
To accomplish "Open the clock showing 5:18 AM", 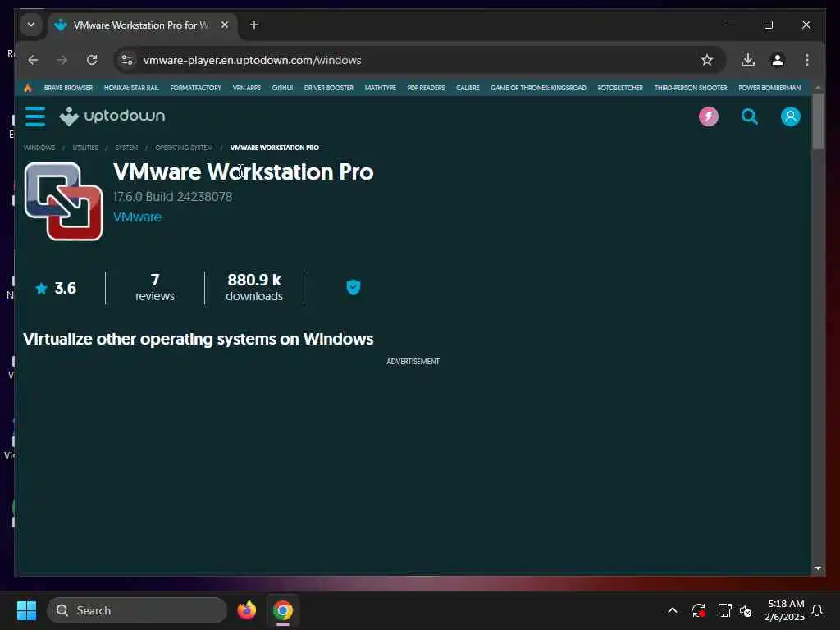I will (x=785, y=610).
